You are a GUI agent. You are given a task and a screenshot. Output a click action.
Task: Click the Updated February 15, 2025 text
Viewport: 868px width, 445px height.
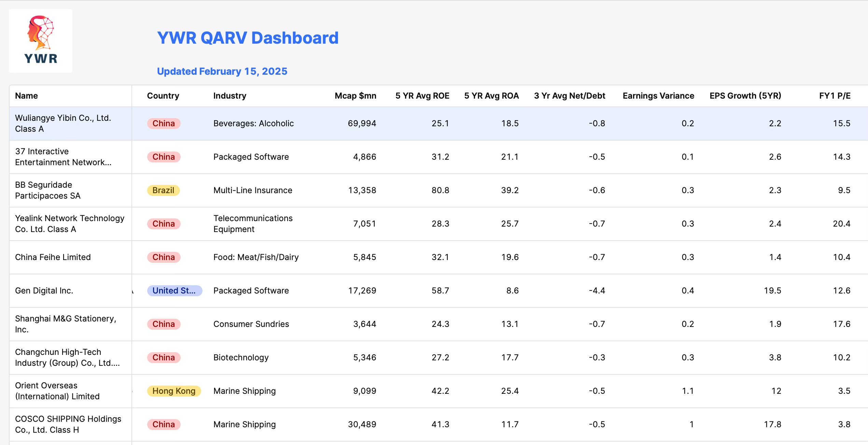222,71
